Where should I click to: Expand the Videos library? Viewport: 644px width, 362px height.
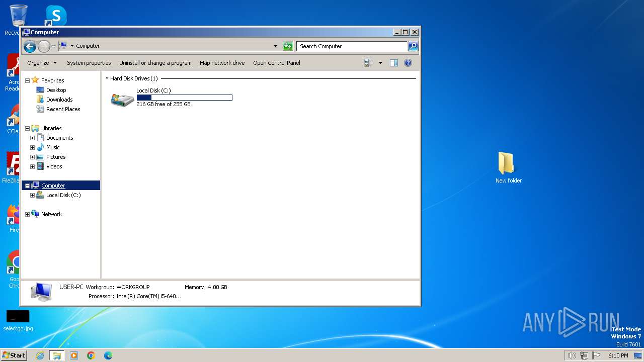pyautogui.click(x=32, y=166)
